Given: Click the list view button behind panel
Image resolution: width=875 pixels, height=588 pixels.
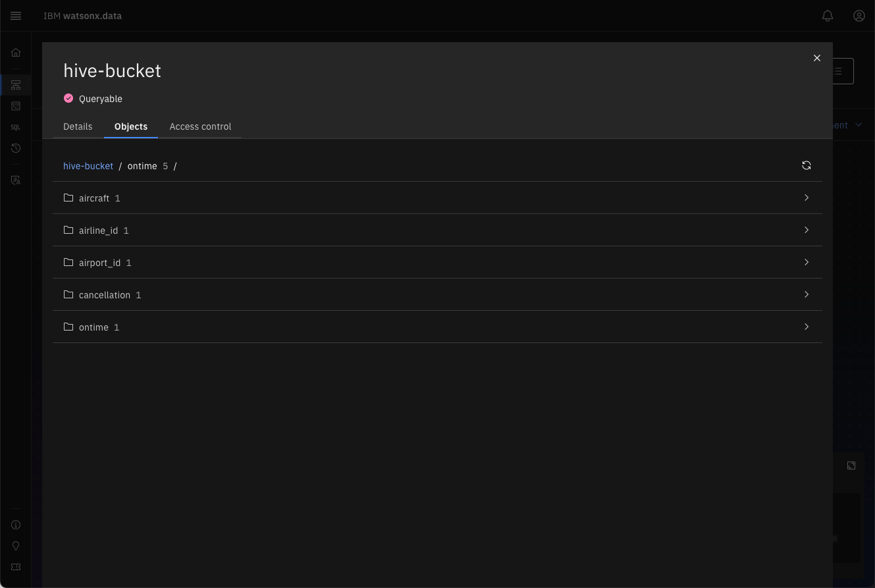Looking at the screenshot, I should click(x=843, y=71).
